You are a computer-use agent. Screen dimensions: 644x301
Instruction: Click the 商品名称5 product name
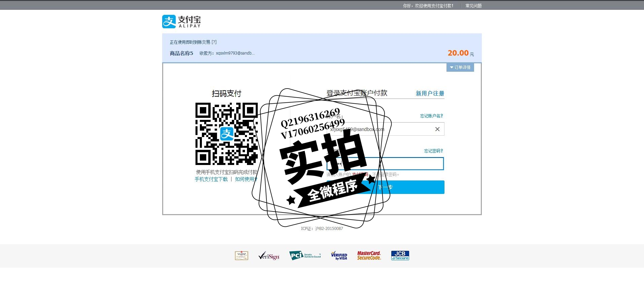click(x=181, y=53)
